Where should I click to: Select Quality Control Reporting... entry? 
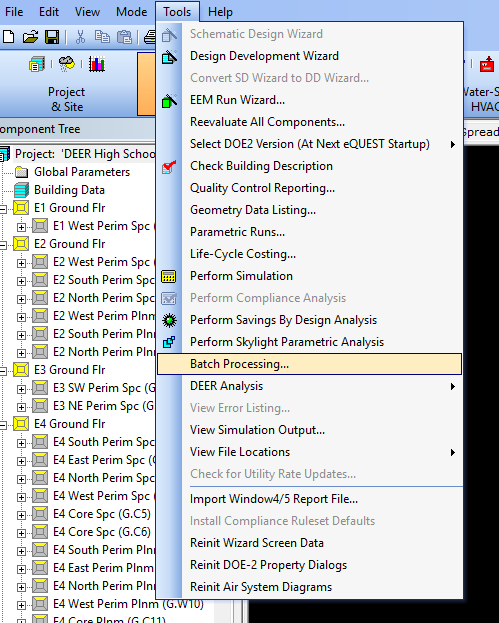309,188
